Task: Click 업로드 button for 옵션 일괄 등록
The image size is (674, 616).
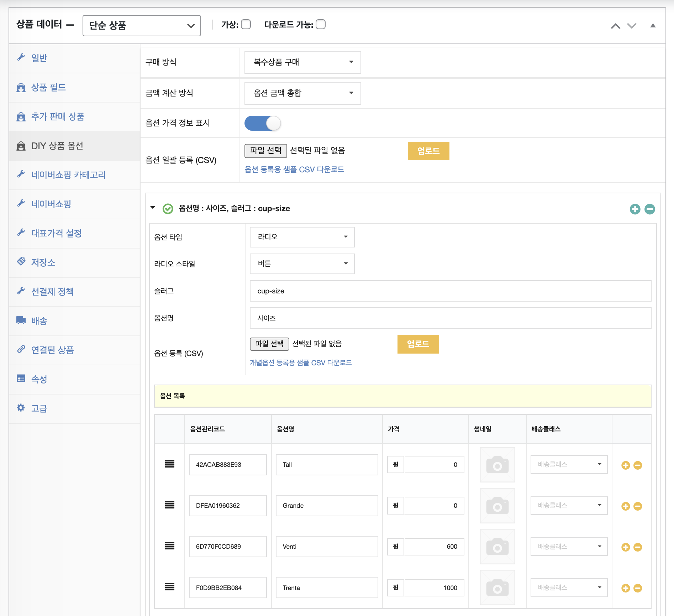Action: 428,151
